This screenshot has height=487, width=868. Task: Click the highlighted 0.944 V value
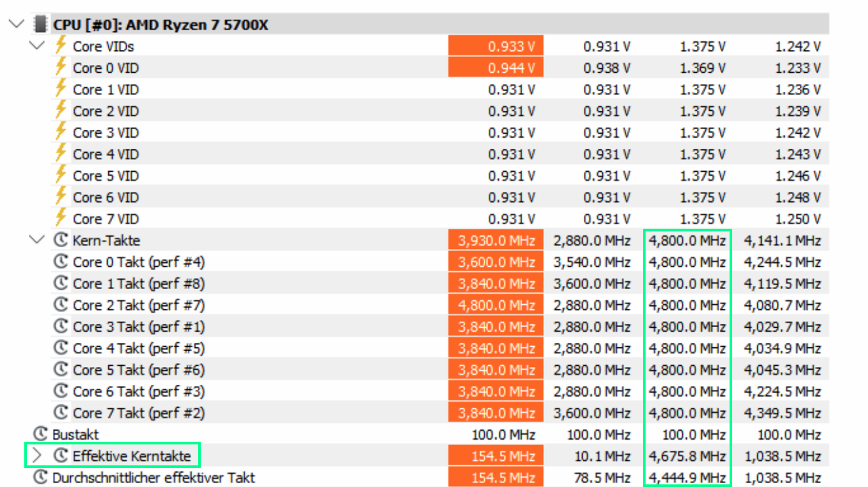pos(496,68)
